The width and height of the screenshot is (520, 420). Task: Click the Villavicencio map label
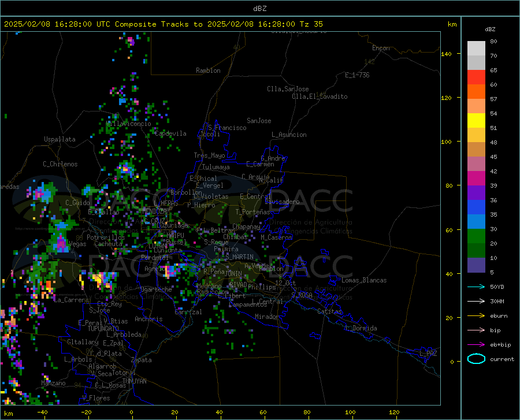coord(128,124)
